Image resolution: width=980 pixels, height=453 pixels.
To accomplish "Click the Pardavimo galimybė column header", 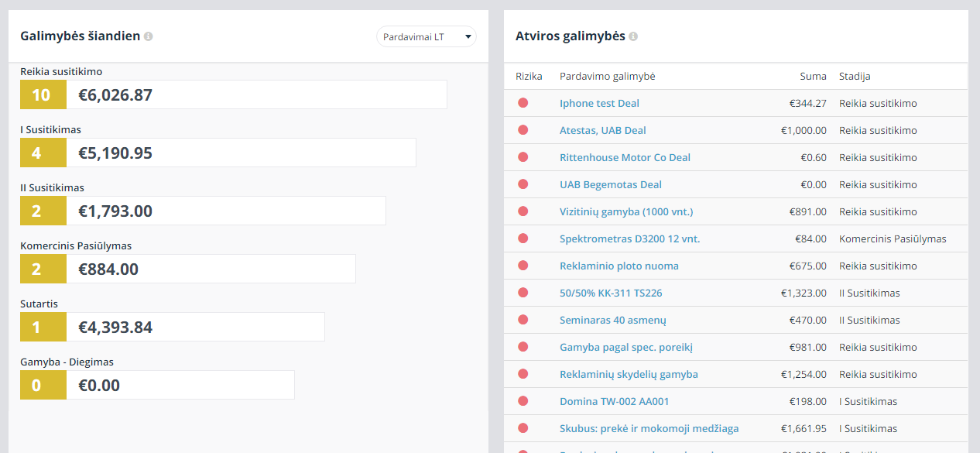I will [x=608, y=76].
